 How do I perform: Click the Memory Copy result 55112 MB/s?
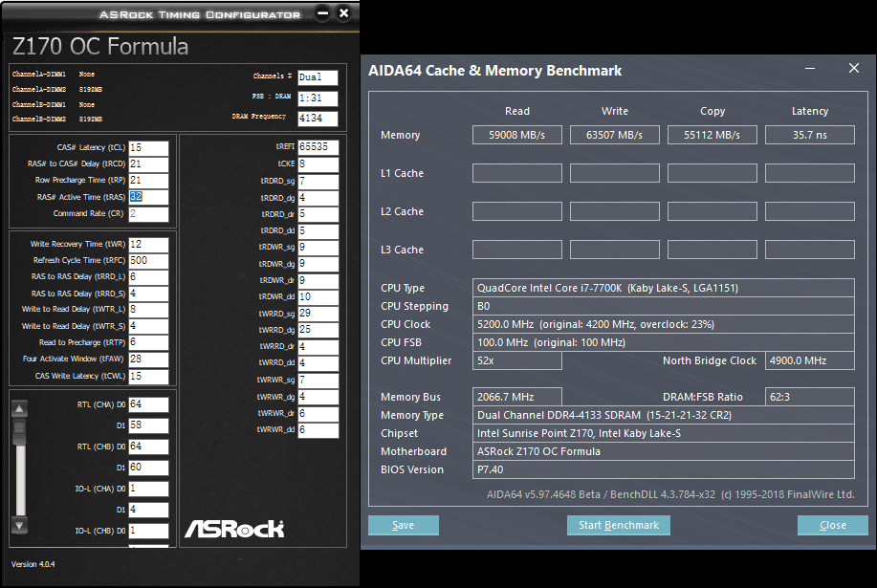click(x=712, y=135)
